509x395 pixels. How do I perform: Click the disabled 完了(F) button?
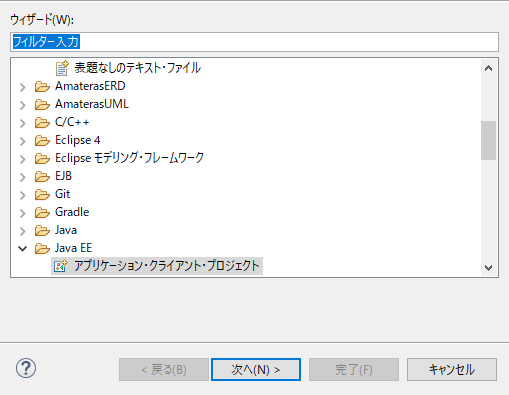[x=354, y=369]
